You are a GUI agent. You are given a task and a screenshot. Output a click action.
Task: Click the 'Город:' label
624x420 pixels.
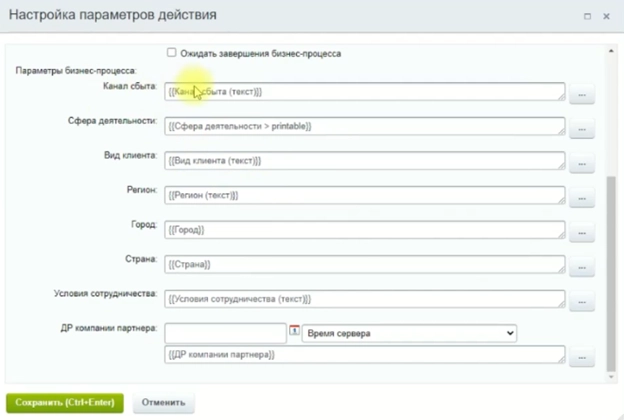(144, 225)
